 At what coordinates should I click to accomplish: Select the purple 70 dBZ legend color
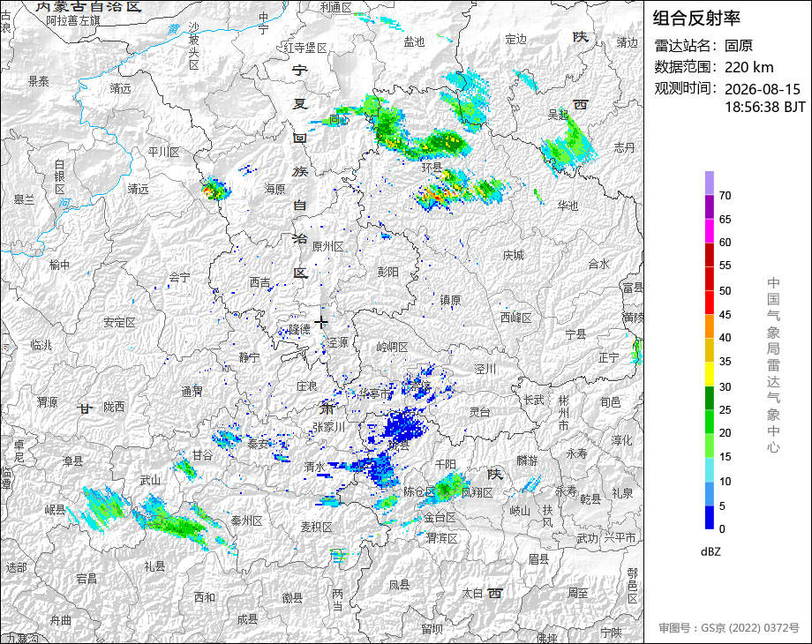710,183
